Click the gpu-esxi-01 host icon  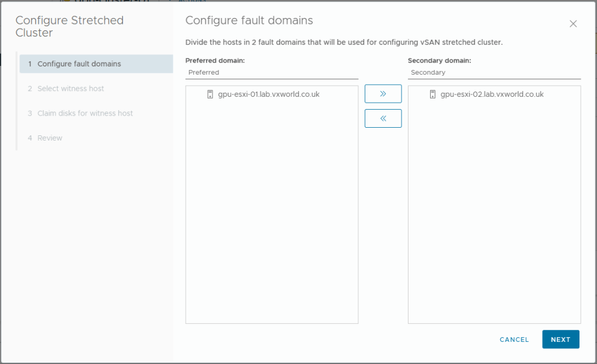pyautogui.click(x=210, y=94)
